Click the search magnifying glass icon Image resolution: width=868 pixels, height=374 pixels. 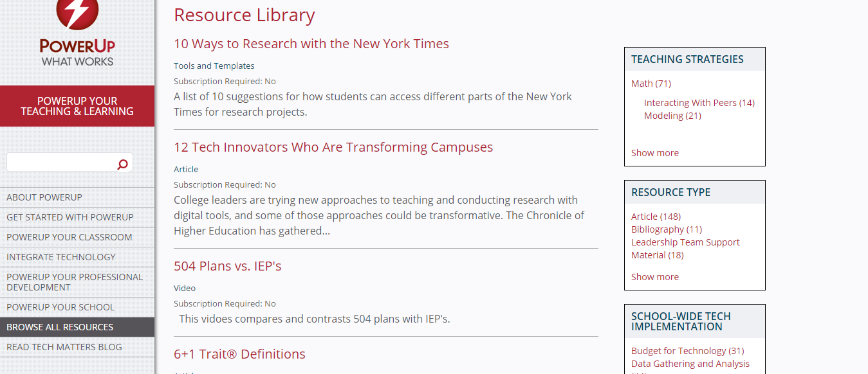tap(122, 164)
